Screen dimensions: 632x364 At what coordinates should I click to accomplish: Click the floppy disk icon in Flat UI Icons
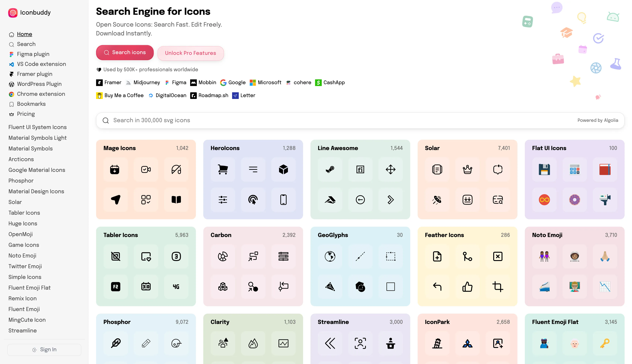click(544, 169)
